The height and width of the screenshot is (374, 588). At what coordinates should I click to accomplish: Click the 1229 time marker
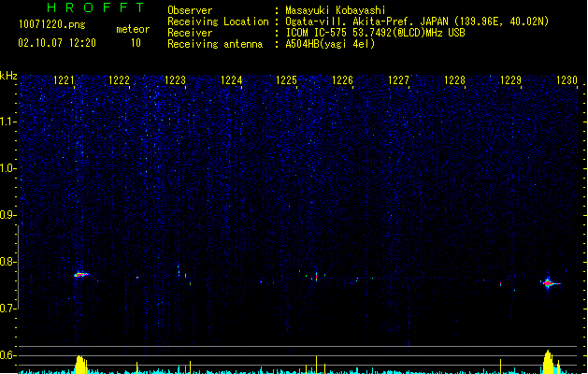pyautogui.click(x=510, y=80)
